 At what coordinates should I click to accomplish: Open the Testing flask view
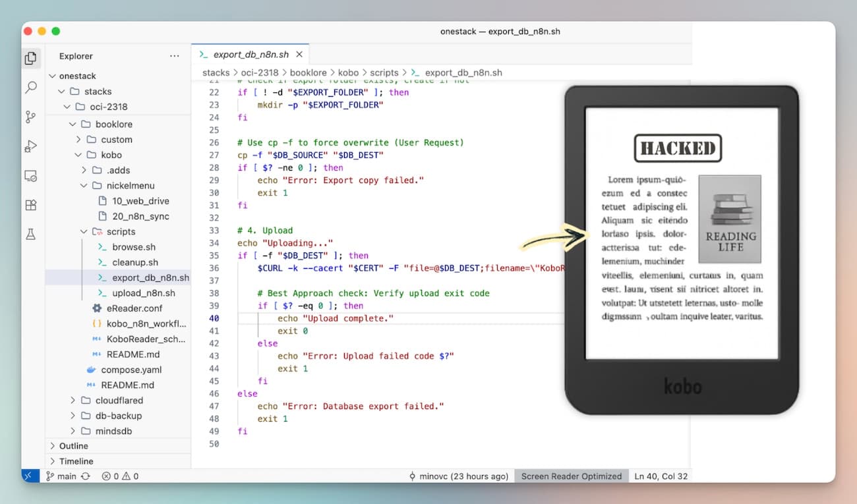click(x=31, y=234)
